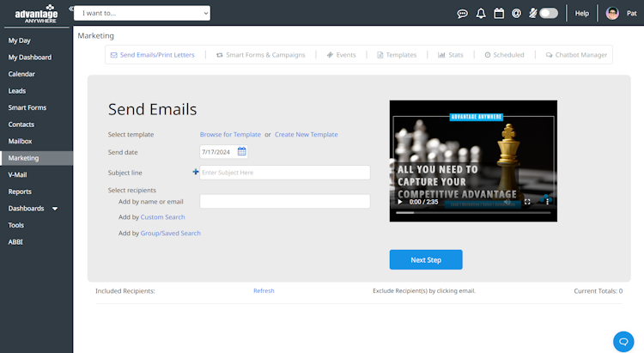
Task: Click Pat's profile avatar
Action: pos(612,14)
